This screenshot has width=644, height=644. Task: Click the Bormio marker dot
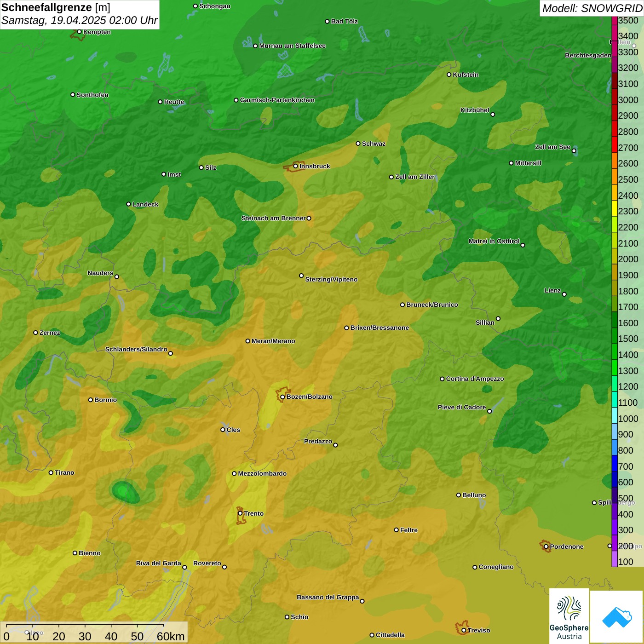click(x=91, y=400)
